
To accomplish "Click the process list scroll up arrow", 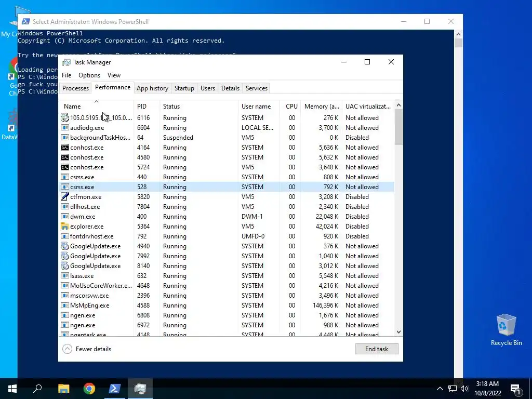I will click(x=398, y=105).
